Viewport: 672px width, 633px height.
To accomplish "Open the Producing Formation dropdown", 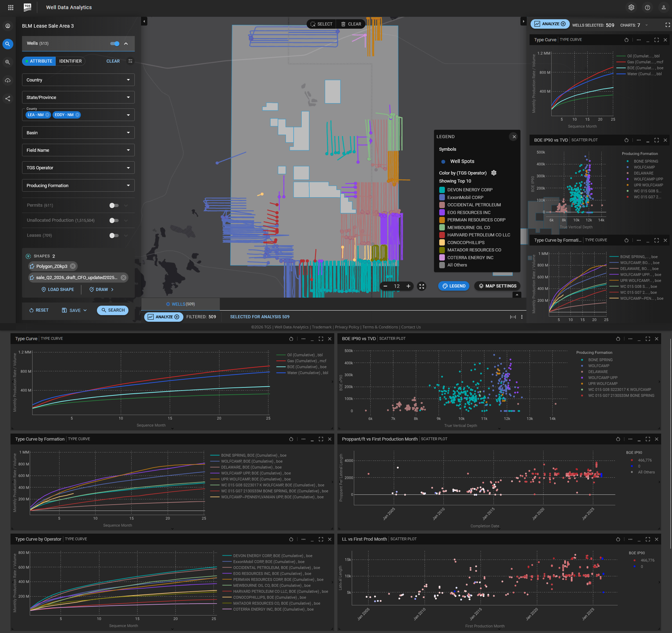I will pos(78,185).
